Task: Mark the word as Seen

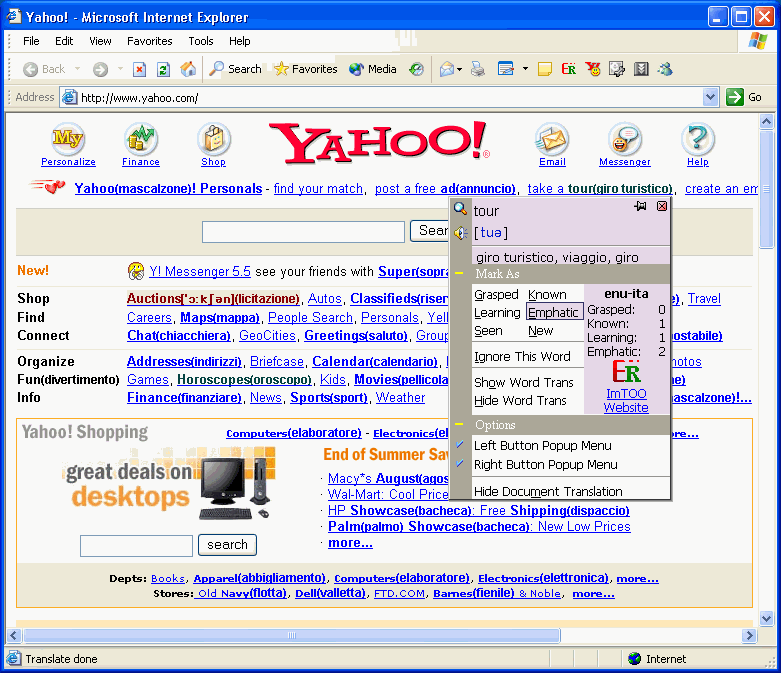Action: coord(488,331)
